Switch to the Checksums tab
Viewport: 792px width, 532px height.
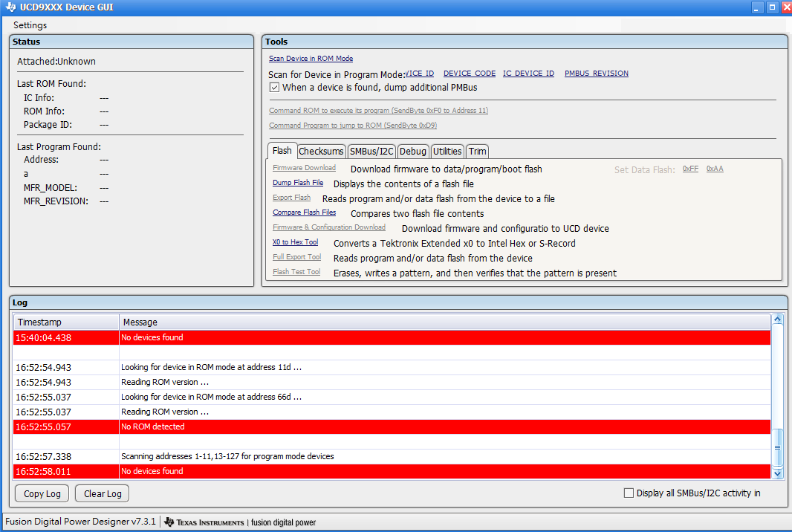point(321,151)
